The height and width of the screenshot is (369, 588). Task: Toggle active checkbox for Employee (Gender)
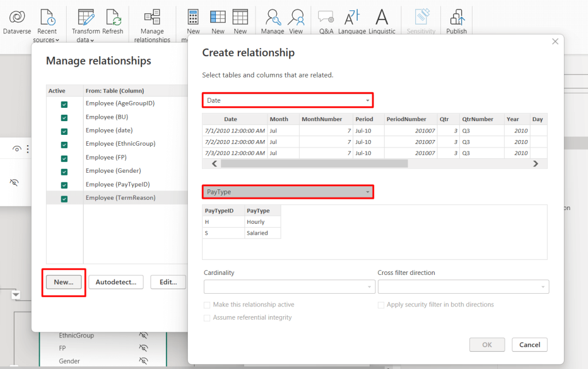(64, 172)
